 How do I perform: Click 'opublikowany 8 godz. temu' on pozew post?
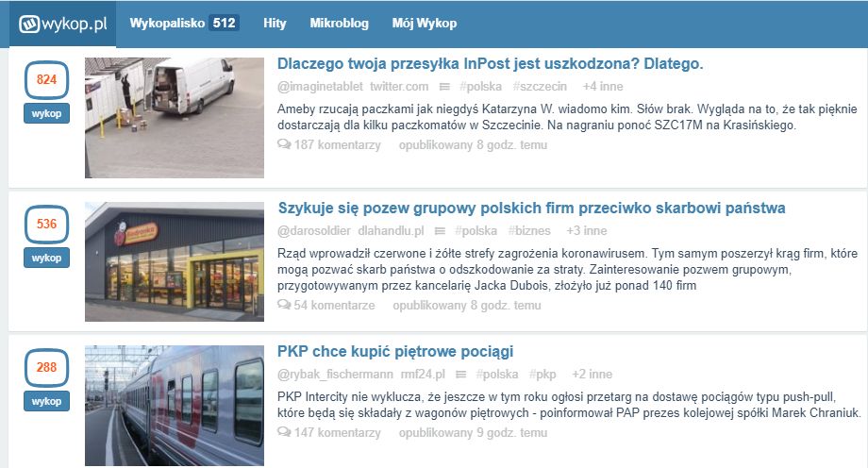point(467,305)
